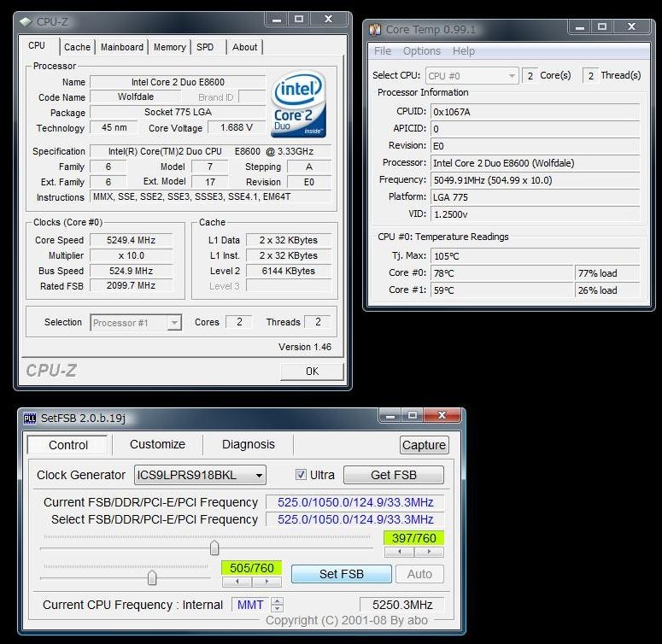Close the SetFSB window
Image resolution: width=662 pixels, height=644 pixels.
442,416
